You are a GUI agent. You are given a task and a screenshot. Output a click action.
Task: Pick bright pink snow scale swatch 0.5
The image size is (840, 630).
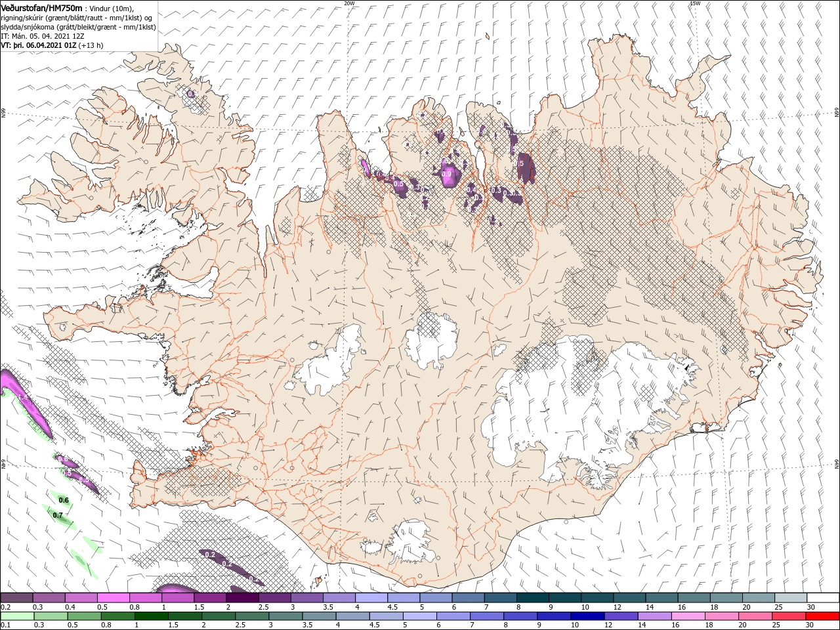(113, 598)
